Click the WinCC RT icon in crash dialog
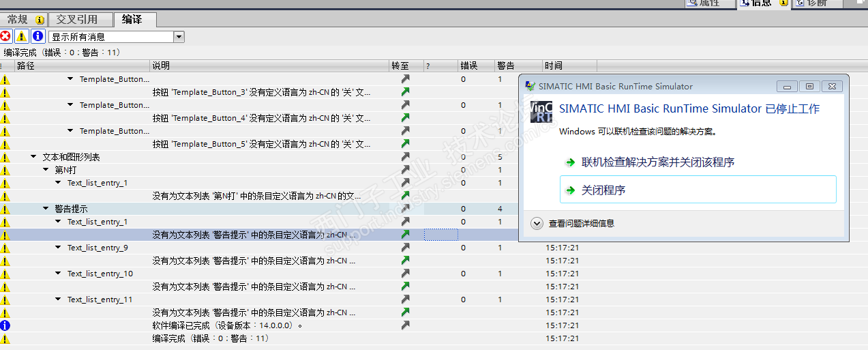Viewport: 868px width, 350px height. click(x=541, y=112)
